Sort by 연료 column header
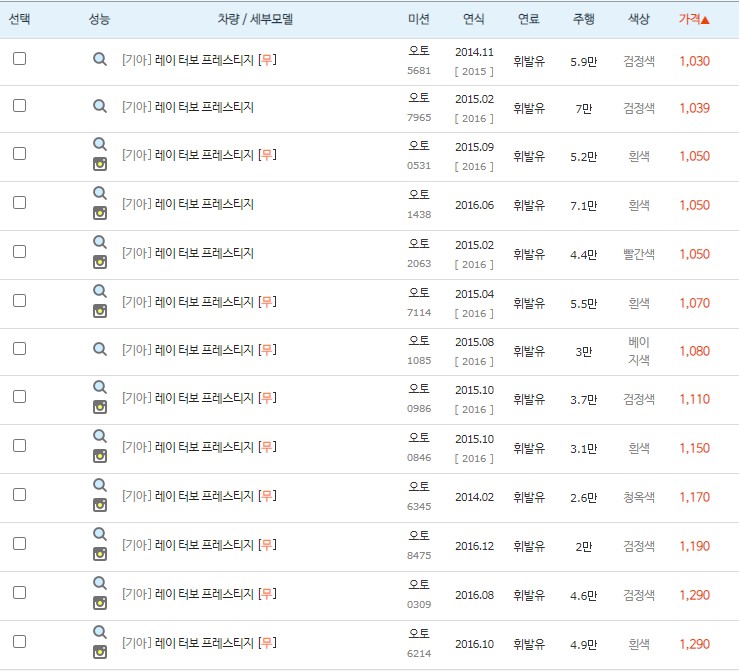 (529, 19)
